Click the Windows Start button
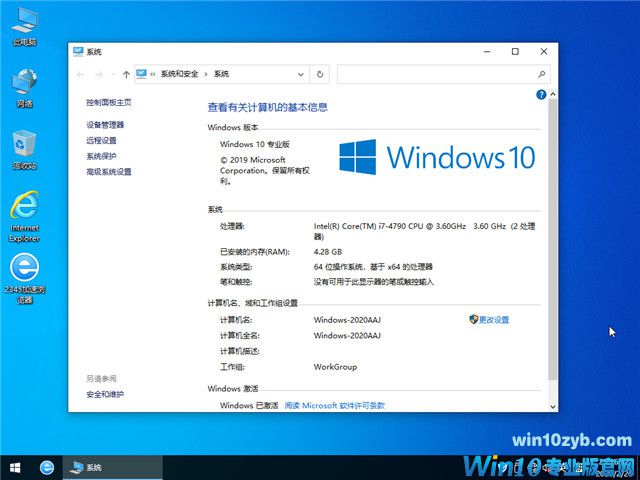Image resolution: width=640 pixels, height=480 pixels. pyautogui.click(x=14, y=467)
